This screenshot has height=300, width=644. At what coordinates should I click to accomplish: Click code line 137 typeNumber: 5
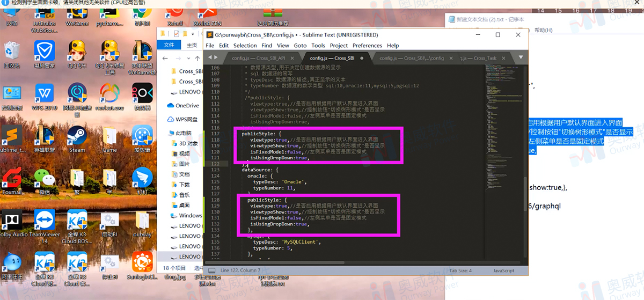point(272,248)
